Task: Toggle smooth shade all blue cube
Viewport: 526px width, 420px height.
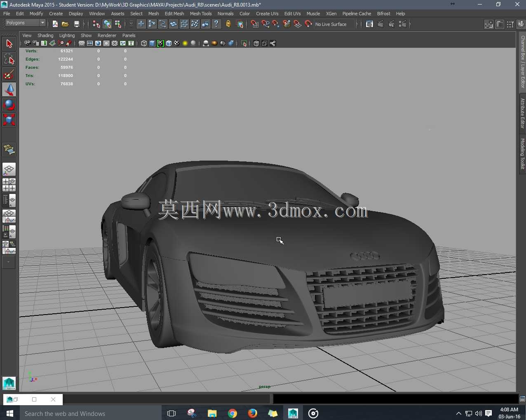Action: tap(152, 43)
